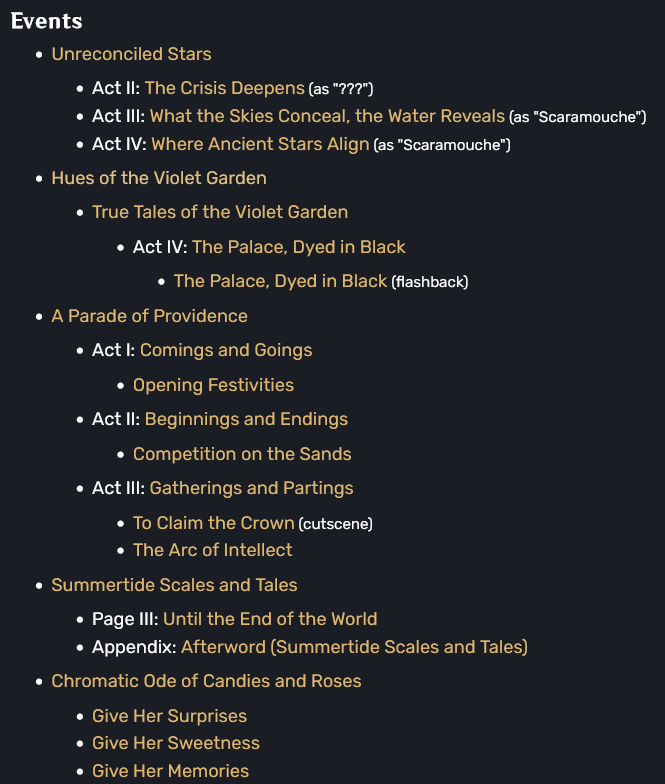Open Competition on the Sands link
The image size is (665, 784).
click(242, 454)
